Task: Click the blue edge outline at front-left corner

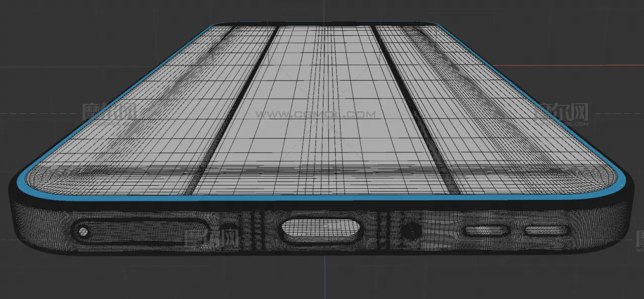Action: coord(24,182)
